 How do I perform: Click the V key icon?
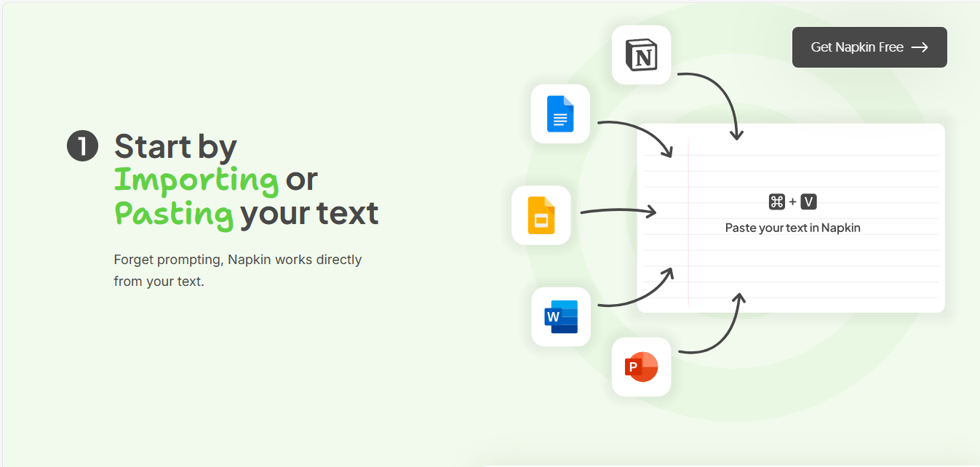[x=808, y=202]
